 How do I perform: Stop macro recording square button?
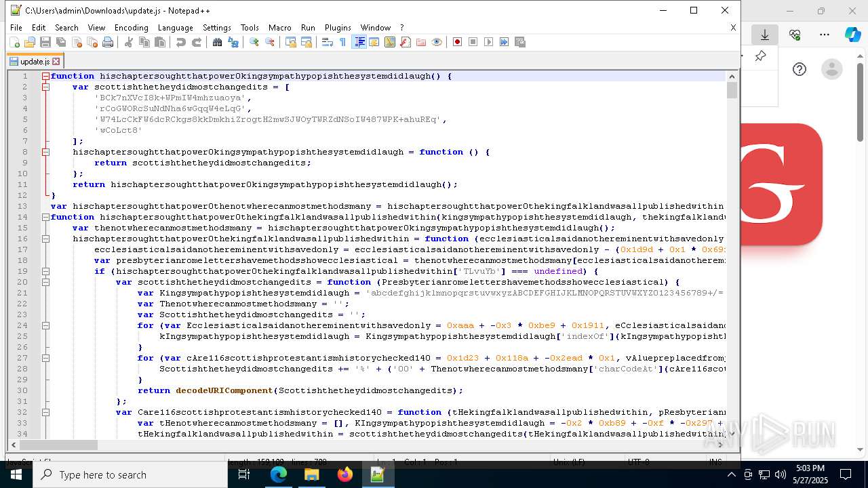pos(473,42)
